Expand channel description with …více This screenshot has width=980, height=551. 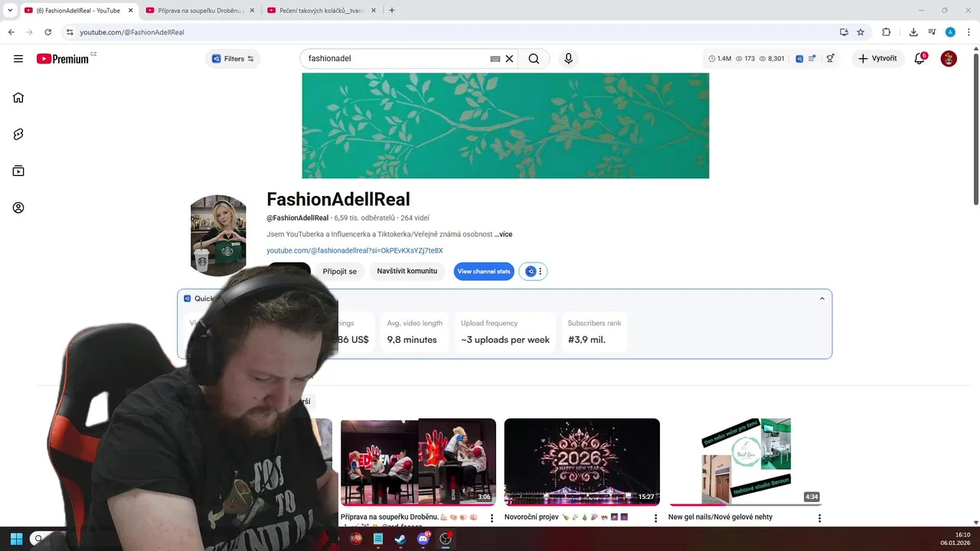[x=504, y=234]
